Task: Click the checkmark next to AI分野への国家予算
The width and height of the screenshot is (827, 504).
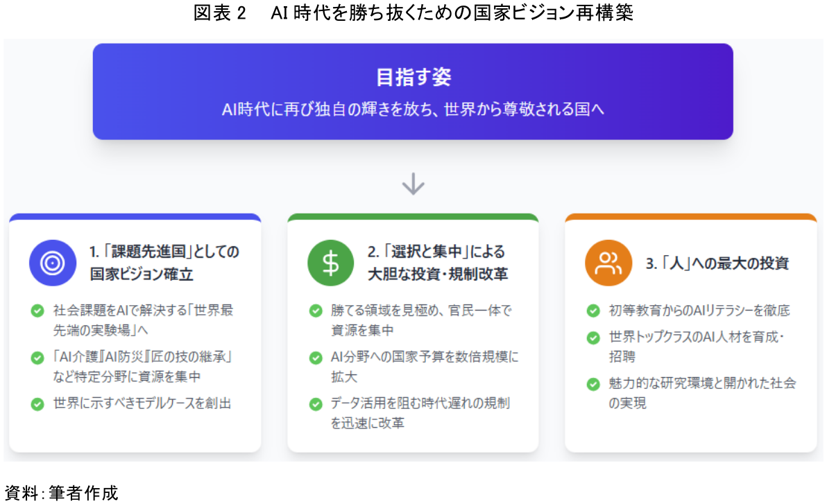Action: [316, 358]
